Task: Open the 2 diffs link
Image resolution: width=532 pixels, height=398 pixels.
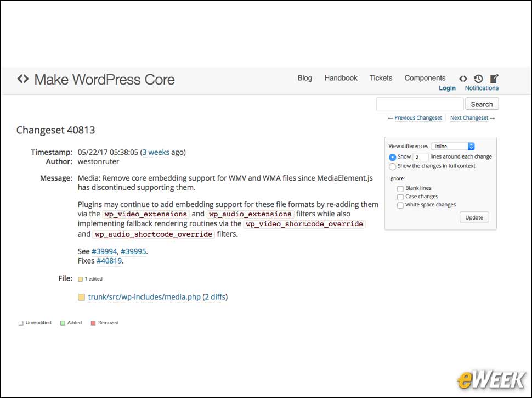Action: [x=215, y=297]
